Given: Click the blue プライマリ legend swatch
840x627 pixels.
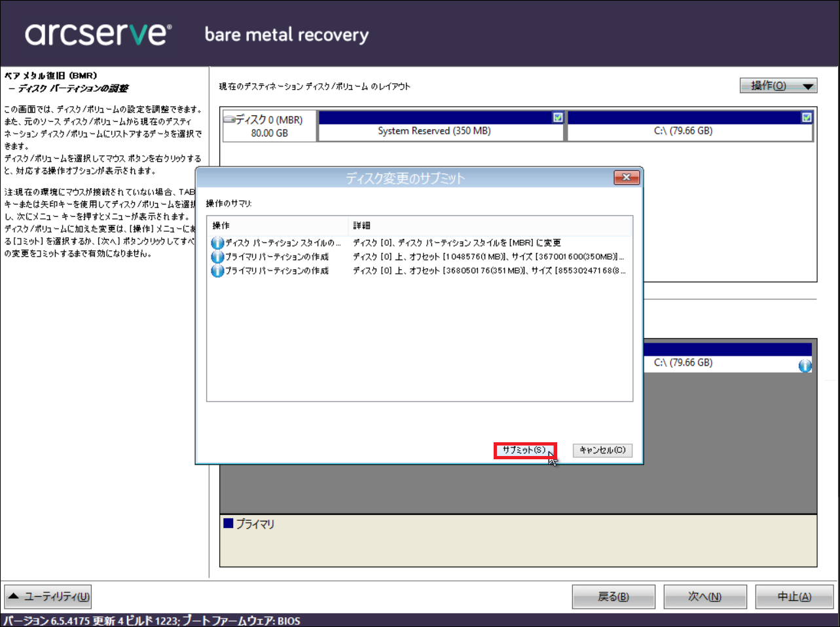Looking at the screenshot, I should [228, 523].
